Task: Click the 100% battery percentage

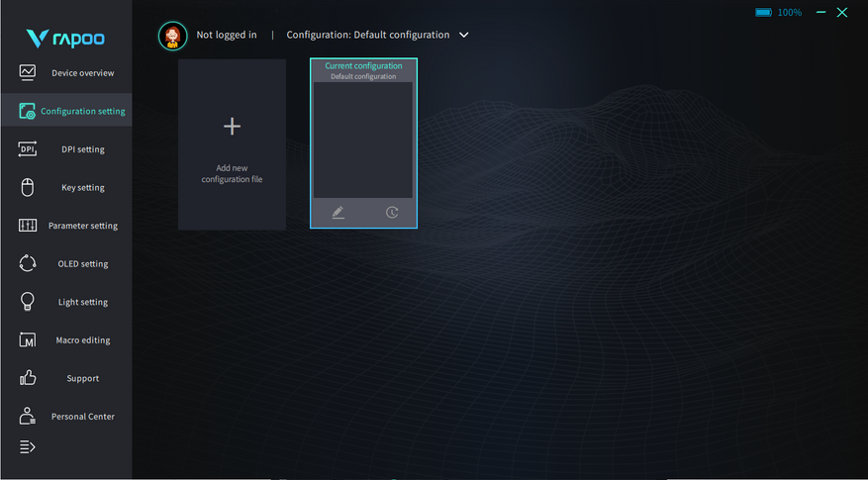Action: coord(790,12)
